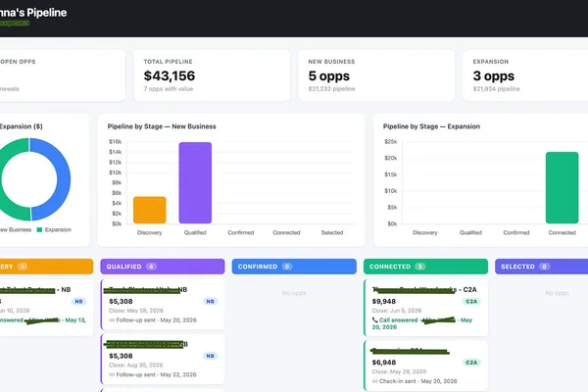Click the '$21,924 pipeline' text
This screenshot has width=588, height=392.
(x=496, y=89)
